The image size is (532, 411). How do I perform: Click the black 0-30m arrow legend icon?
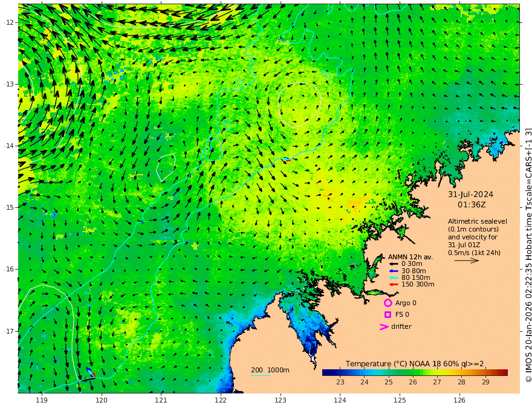point(394,264)
